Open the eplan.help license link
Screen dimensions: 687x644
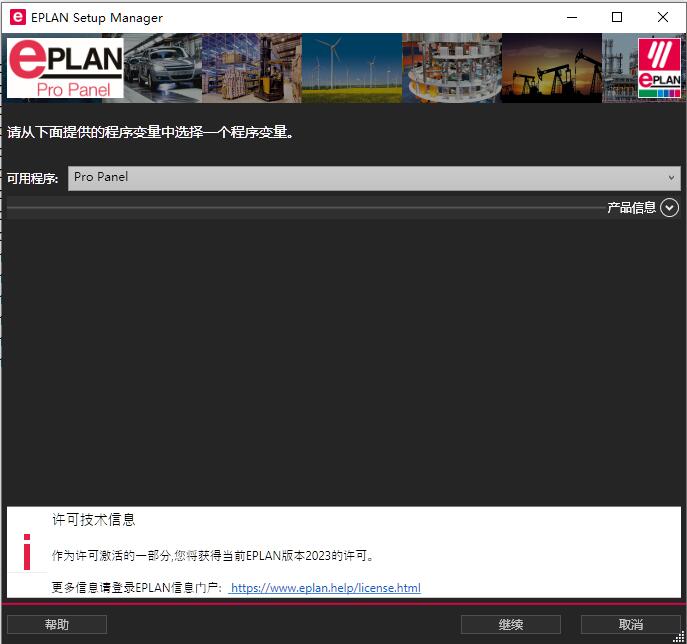[x=325, y=587]
